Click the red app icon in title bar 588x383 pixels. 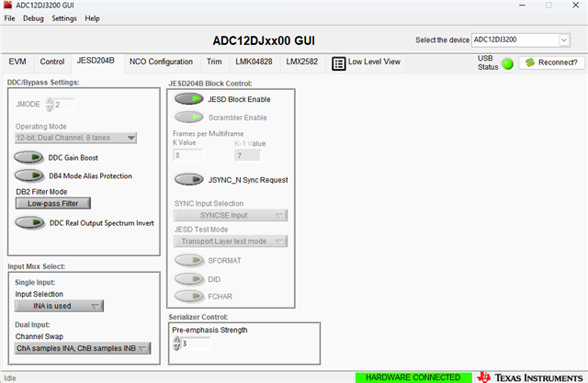click(x=8, y=5)
